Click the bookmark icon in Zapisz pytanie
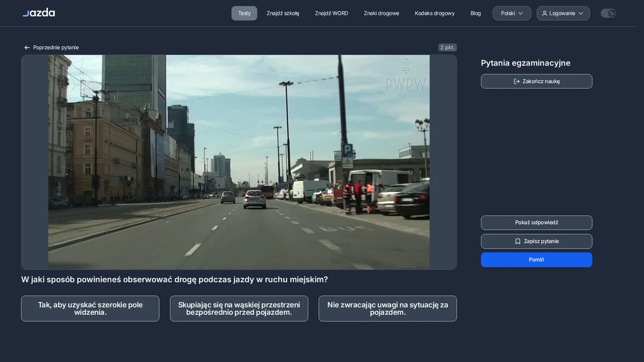The width and height of the screenshot is (644, 362). pyautogui.click(x=518, y=241)
